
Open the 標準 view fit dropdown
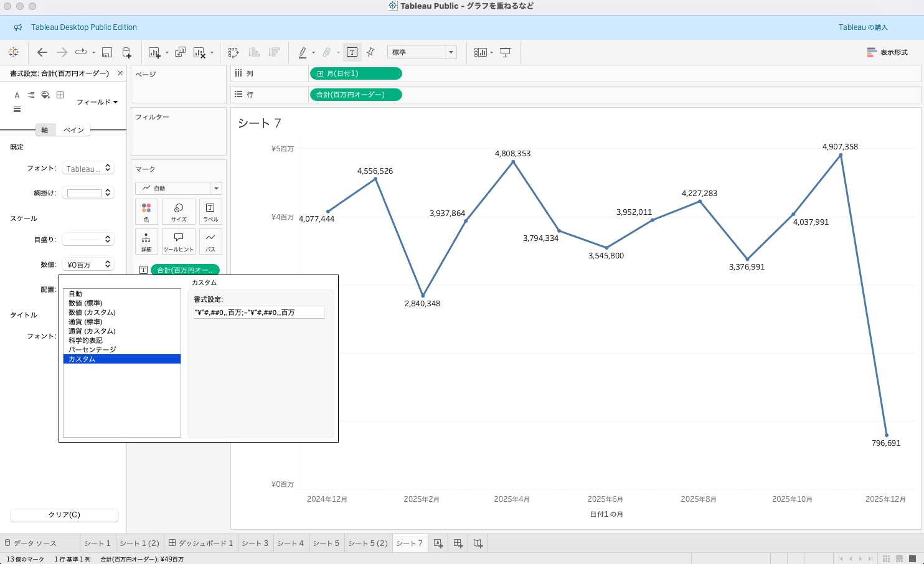pos(422,52)
